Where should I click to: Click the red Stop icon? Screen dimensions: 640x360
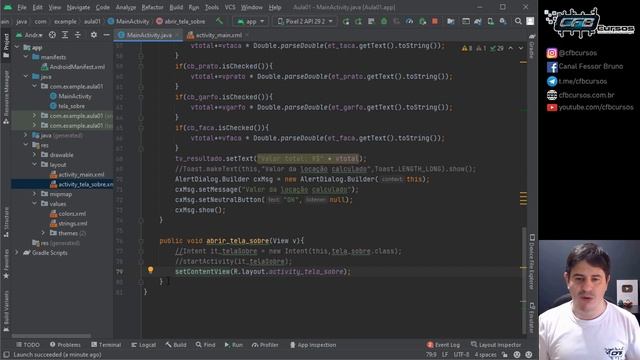[x=435, y=21]
